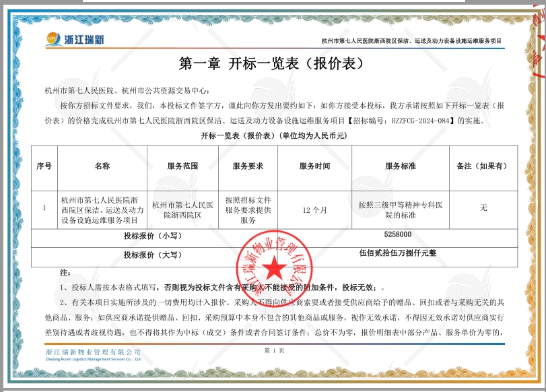546x392 pixels.
Task: Click the footer company name 浙江瑞新物业管理有限公司
Action: coord(93,352)
